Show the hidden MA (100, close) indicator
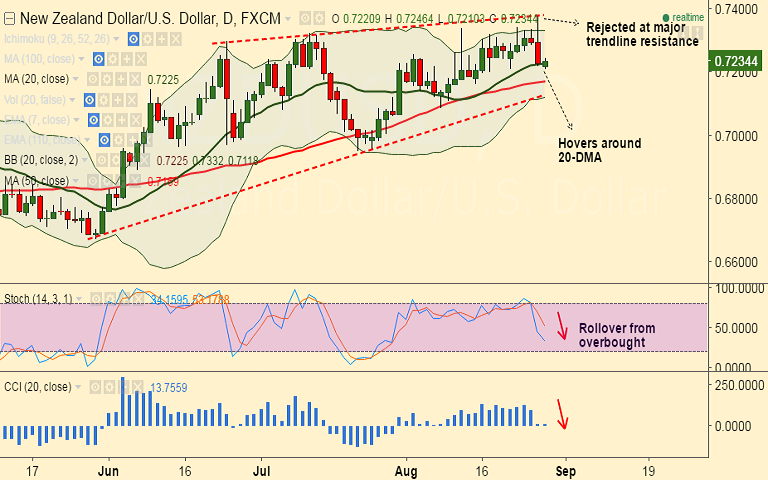This screenshot has width=768, height=482. 98,60
